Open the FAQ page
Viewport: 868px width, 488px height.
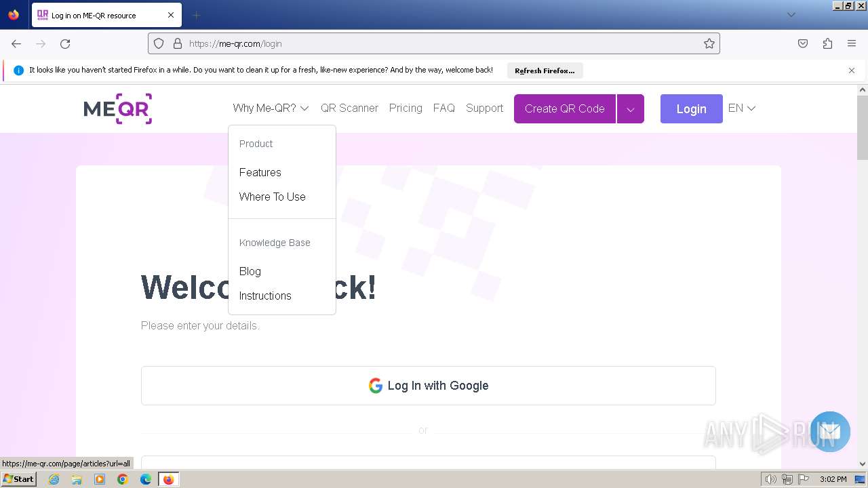click(x=444, y=108)
